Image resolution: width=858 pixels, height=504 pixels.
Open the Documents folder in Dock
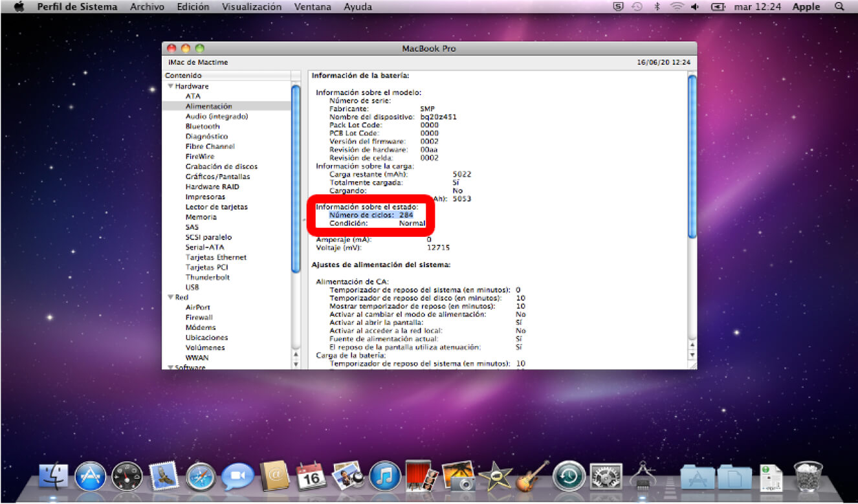[x=734, y=477]
